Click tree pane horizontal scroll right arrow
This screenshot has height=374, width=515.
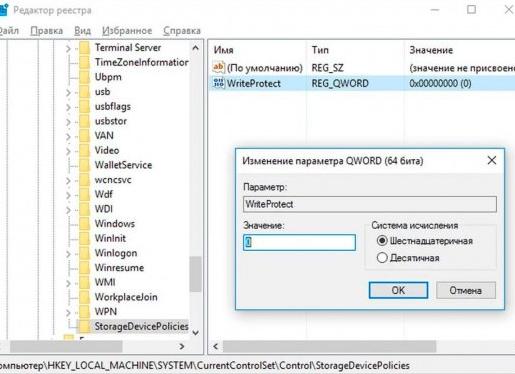coord(182,347)
